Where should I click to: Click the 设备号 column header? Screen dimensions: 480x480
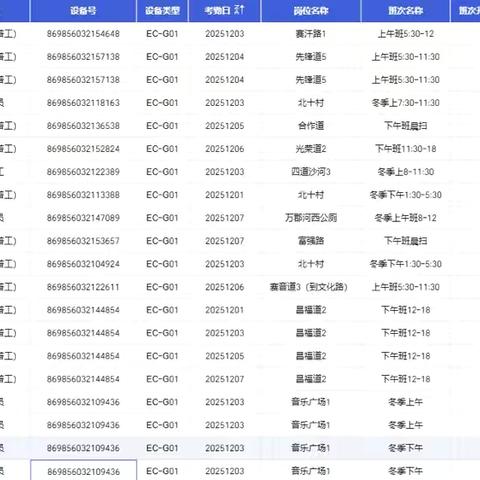pyautogui.click(x=83, y=11)
